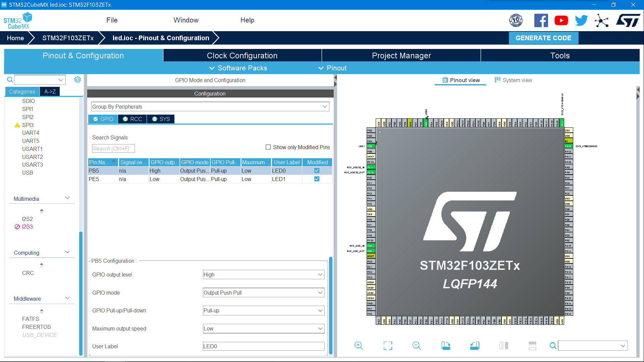Viewport: 644px width, 362px height.
Task: Expand the Pinout dropdown menu
Action: coord(332,68)
